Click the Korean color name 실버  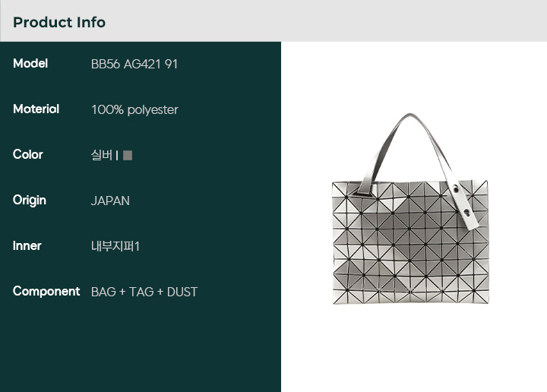coord(102,155)
